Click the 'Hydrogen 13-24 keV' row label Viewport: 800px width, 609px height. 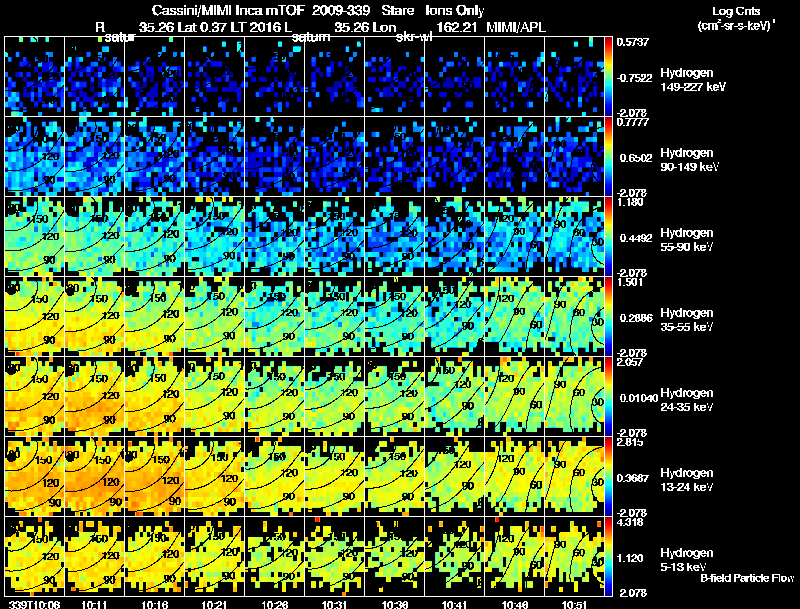pyautogui.click(x=687, y=480)
